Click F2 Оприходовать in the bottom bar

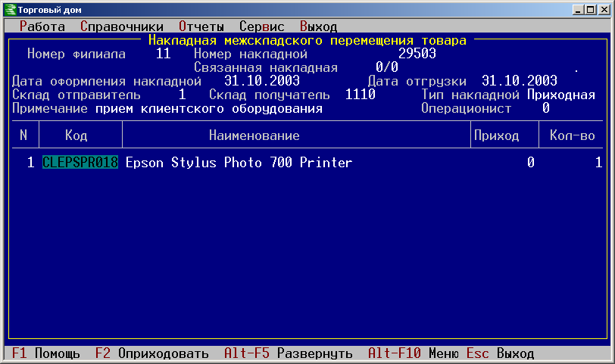[x=151, y=353]
